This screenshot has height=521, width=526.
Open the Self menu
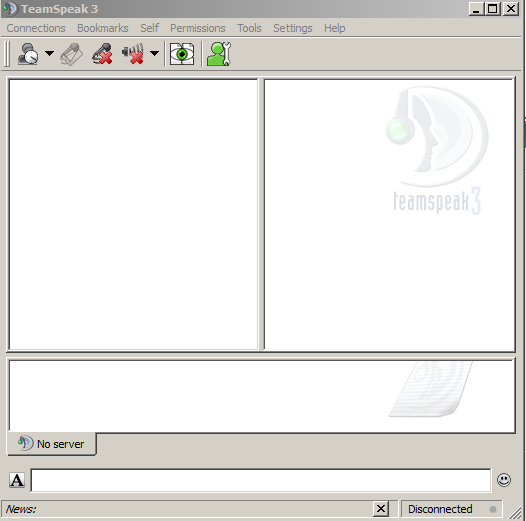149,28
